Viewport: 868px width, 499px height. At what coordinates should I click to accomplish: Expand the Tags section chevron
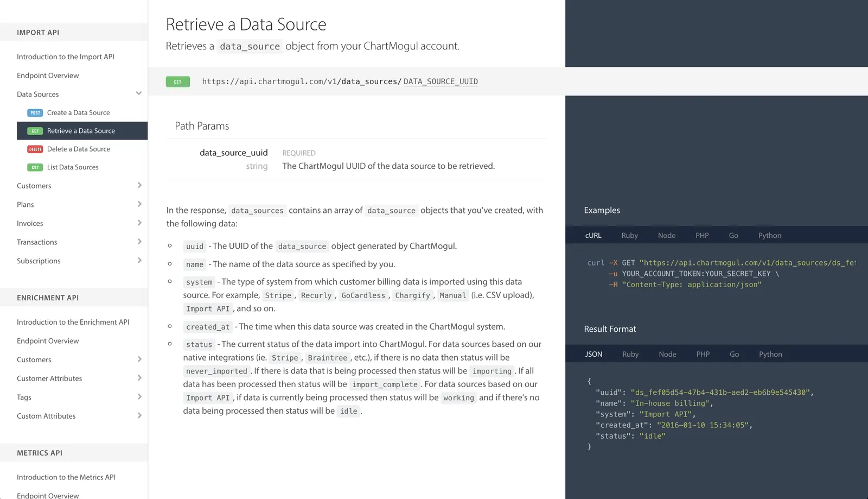[x=139, y=397]
